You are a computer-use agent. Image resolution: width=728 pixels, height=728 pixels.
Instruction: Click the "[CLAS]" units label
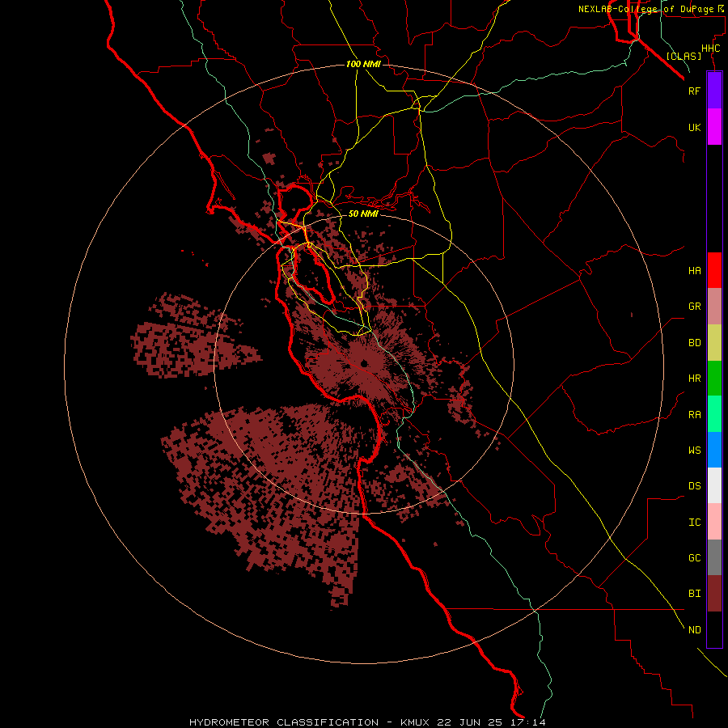point(684,56)
